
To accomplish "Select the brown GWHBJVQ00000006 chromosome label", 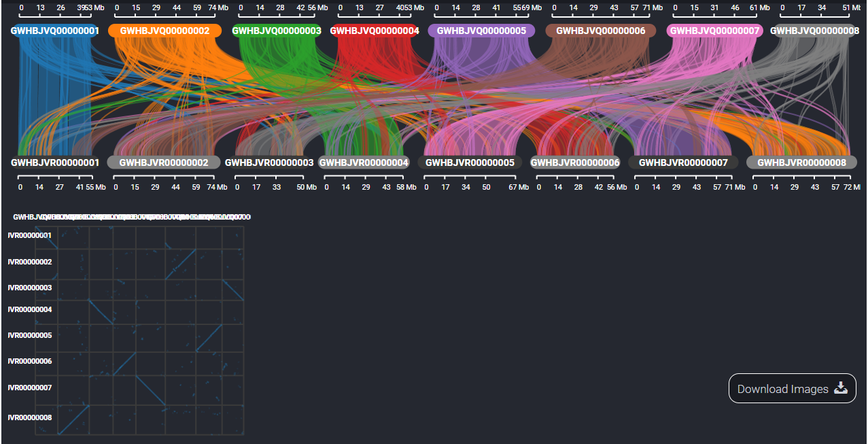I will 600,31.
